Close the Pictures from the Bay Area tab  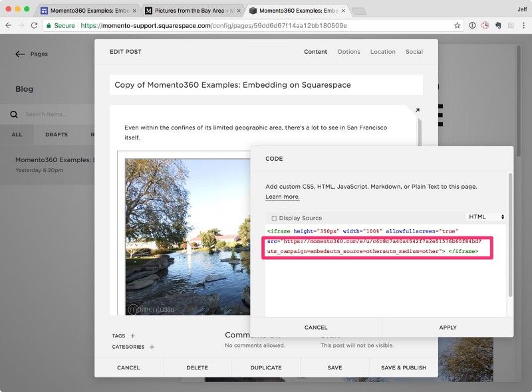point(239,11)
